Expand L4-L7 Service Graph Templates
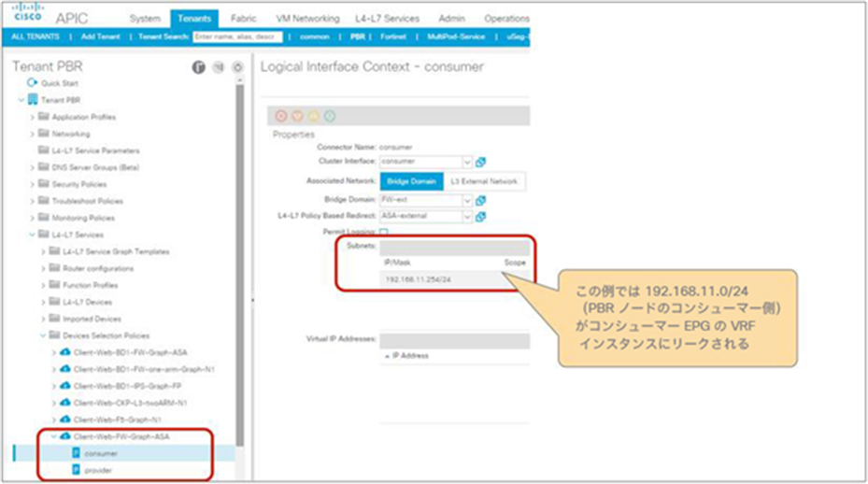The image size is (868, 484). pyautogui.click(x=43, y=251)
